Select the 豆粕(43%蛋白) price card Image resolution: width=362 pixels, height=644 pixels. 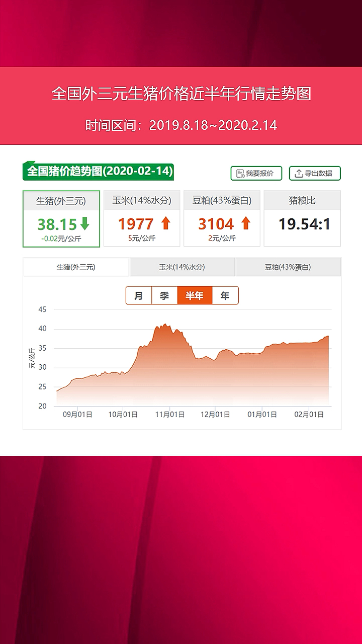coord(222,218)
